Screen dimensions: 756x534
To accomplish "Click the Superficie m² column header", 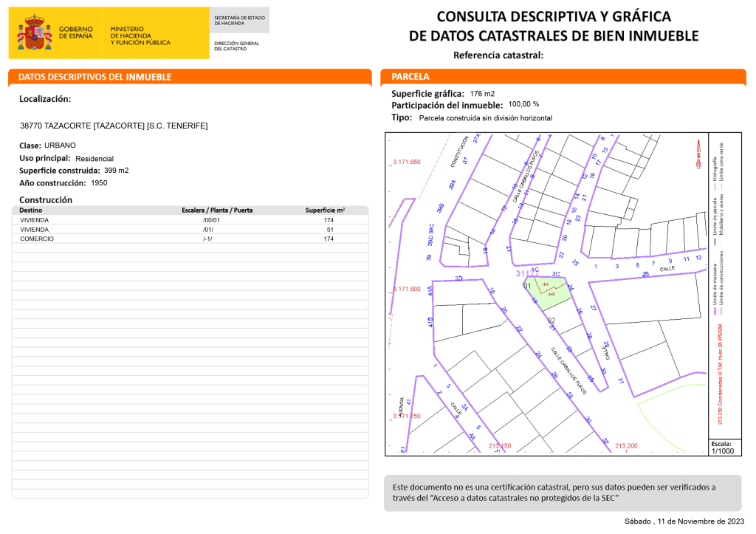I will [325, 210].
